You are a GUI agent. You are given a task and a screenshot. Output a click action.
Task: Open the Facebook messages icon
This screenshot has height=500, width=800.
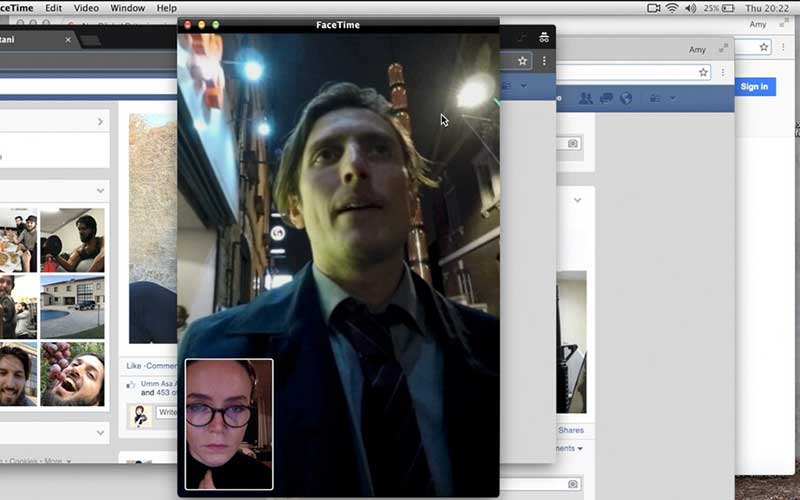tap(606, 98)
